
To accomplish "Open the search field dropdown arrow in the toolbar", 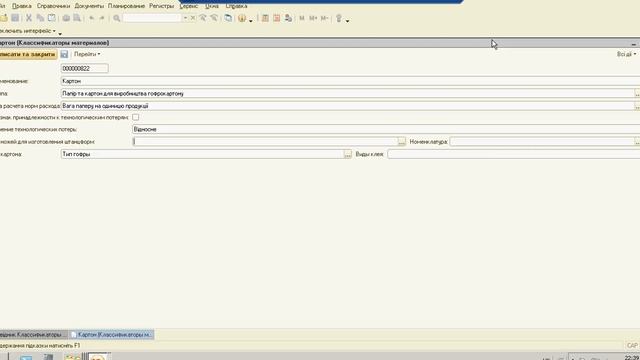I will click(x=185, y=18).
